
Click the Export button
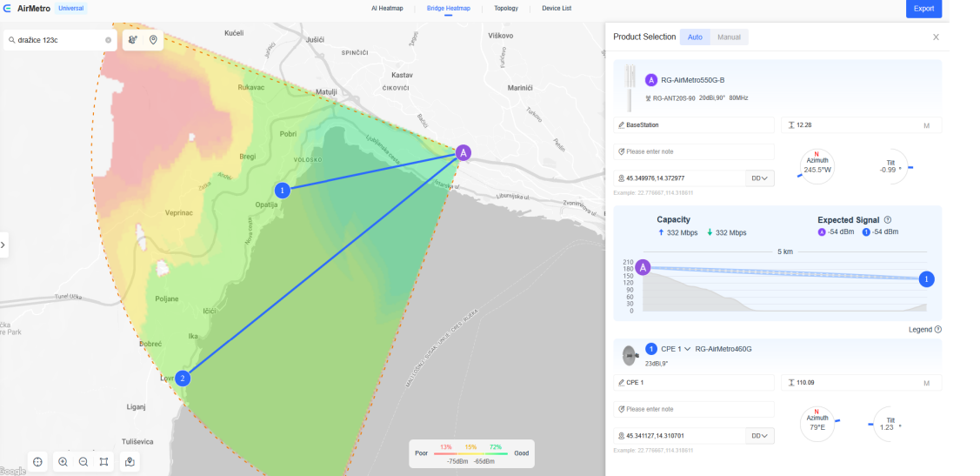(923, 9)
